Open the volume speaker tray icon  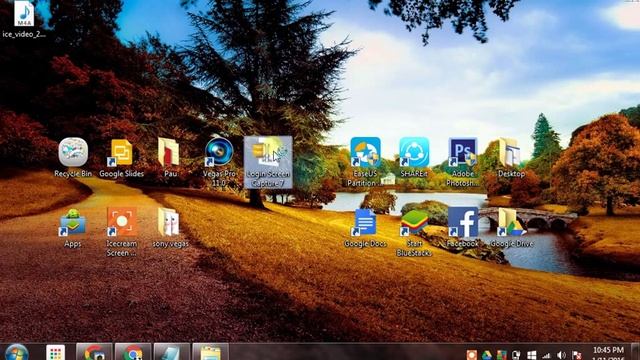point(562,356)
